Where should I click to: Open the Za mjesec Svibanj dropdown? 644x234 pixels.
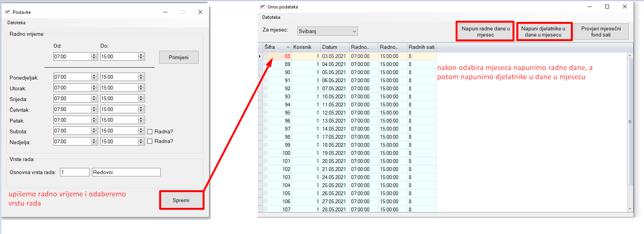328,31
